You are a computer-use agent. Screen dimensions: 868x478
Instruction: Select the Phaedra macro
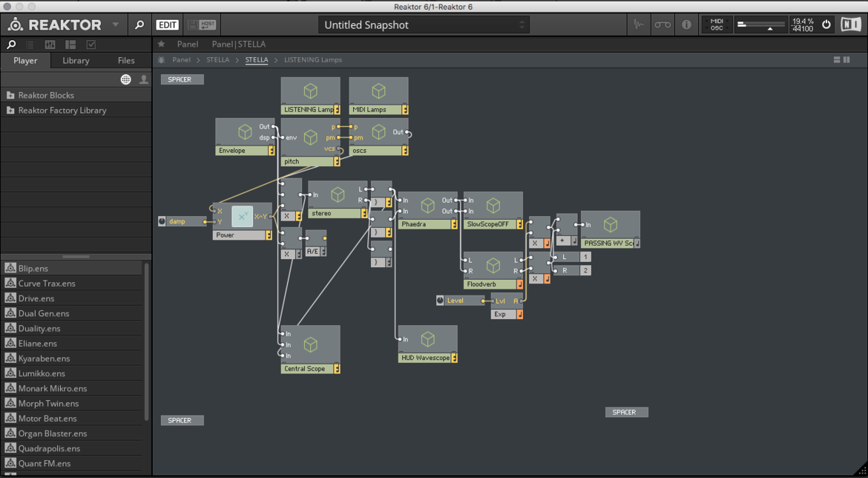[x=428, y=211]
